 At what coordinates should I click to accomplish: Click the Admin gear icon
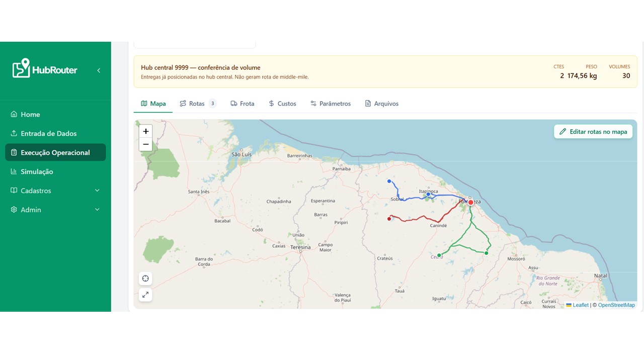pos(14,210)
